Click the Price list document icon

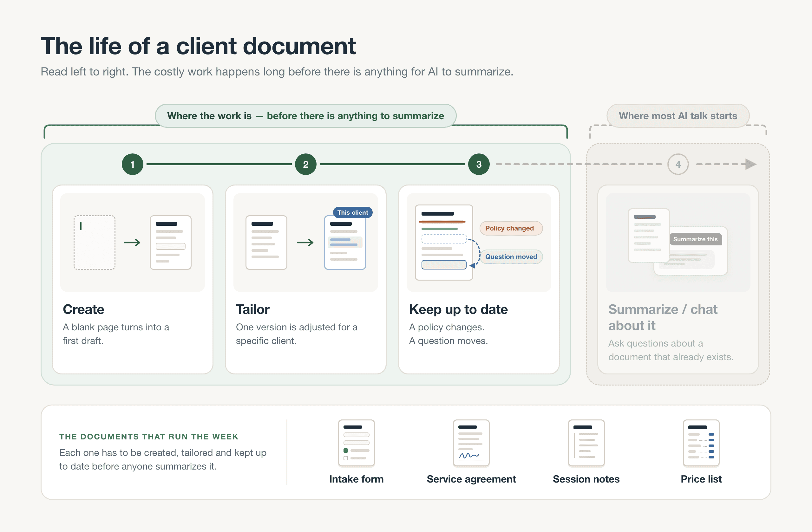(x=701, y=443)
